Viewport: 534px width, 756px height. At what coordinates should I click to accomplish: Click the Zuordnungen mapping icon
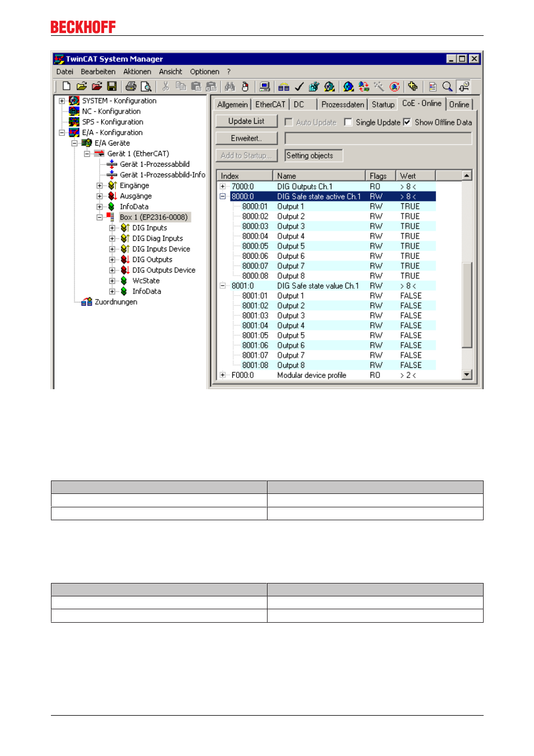tap(87, 302)
